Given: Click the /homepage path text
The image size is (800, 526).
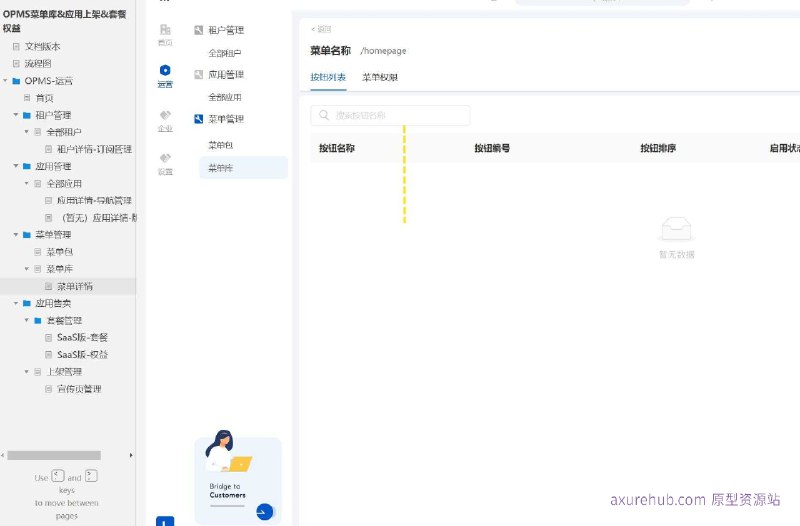Looking at the screenshot, I should (x=383, y=51).
